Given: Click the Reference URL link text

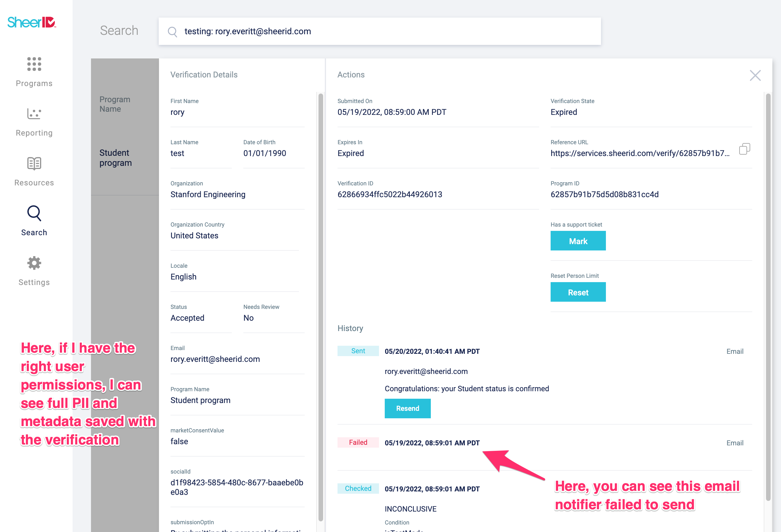Looking at the screenshot, I should (640, 153).
